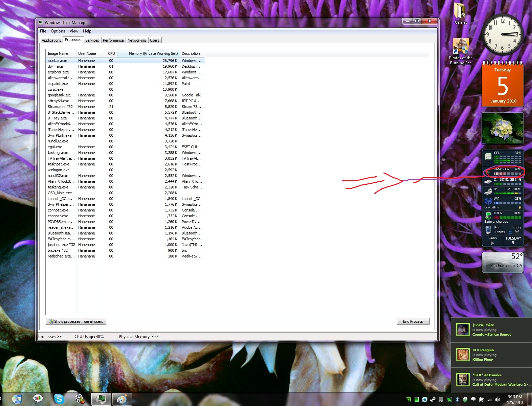Select the jusched.exe *32 process row

(x=125, y=245)
